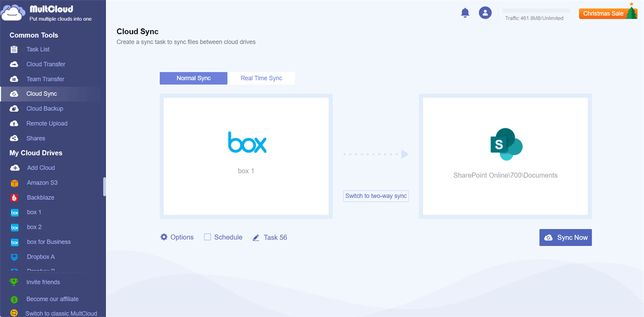Open Task List in sidebar
Screen dimensions: 644x317
pyautogui.click(x=38, y=49)
